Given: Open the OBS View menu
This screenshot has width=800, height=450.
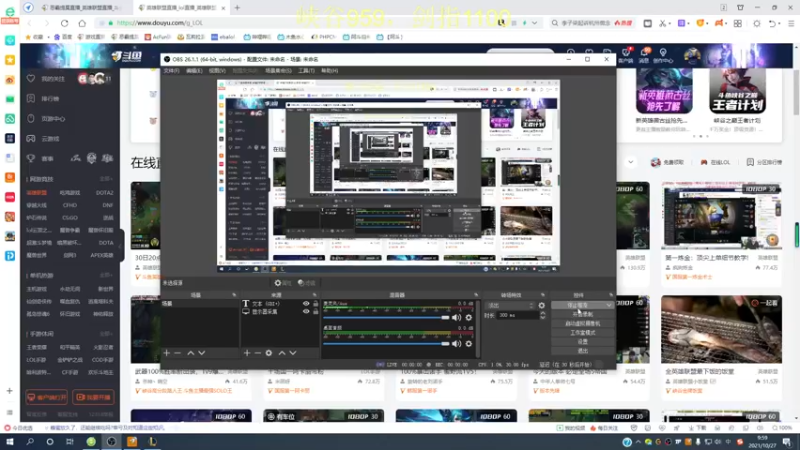Looking at the screenshot, I should click(x=217, y=70).
